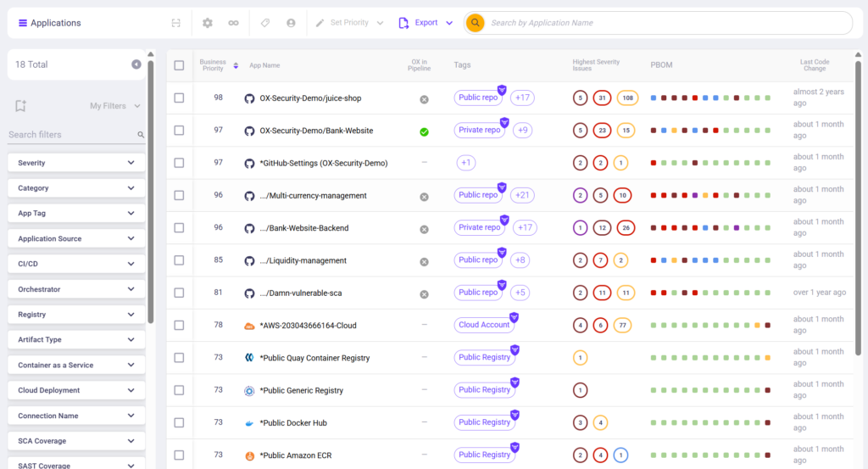Expand the Application Source filter
The width and height of the screenshot is (868, 469).
pyautogui.click(x=76, y=238)
